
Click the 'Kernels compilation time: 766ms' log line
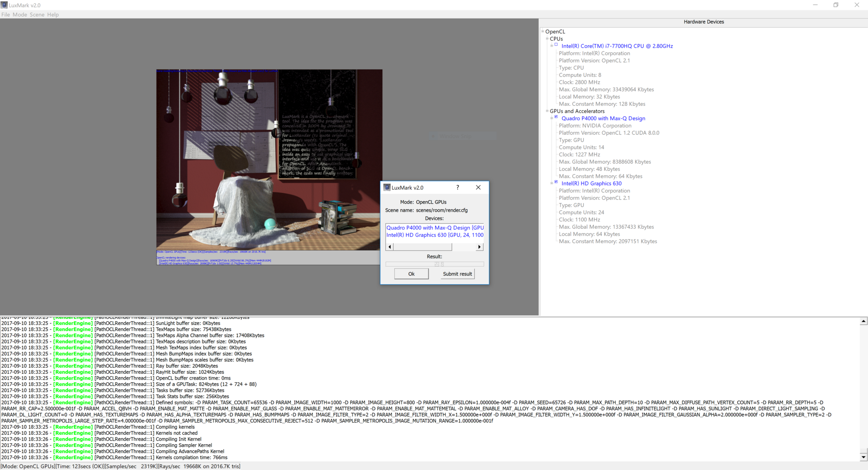(114, 457)
